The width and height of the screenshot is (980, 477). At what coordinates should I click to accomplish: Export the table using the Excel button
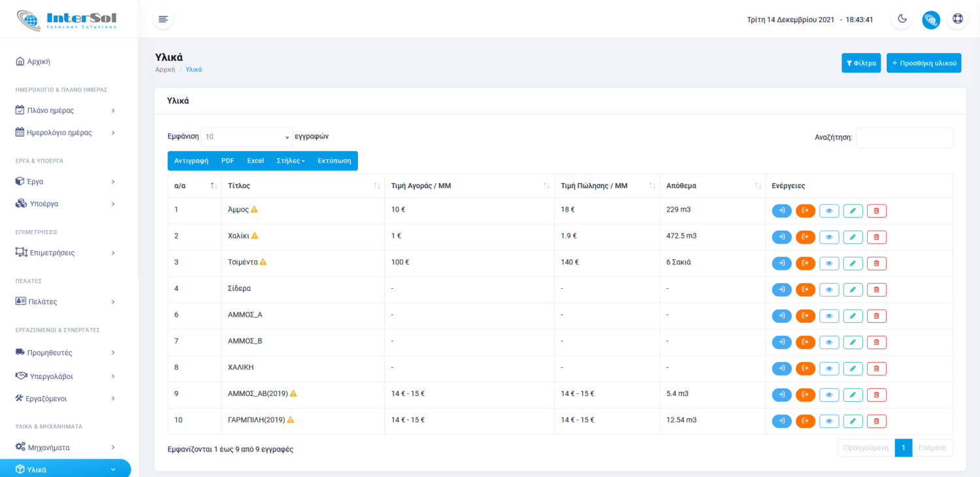pos(255,161)
